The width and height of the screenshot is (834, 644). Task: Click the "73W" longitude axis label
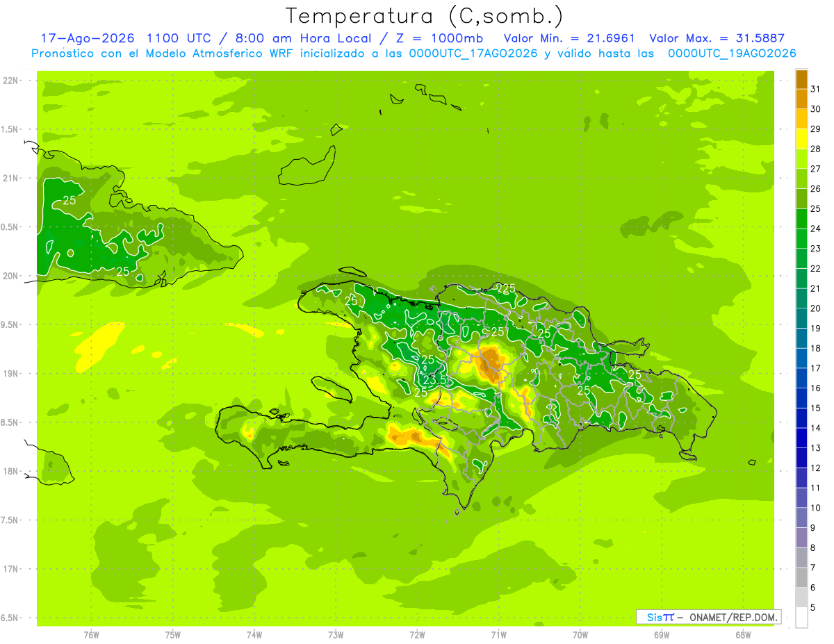click(x=336, y=635)
